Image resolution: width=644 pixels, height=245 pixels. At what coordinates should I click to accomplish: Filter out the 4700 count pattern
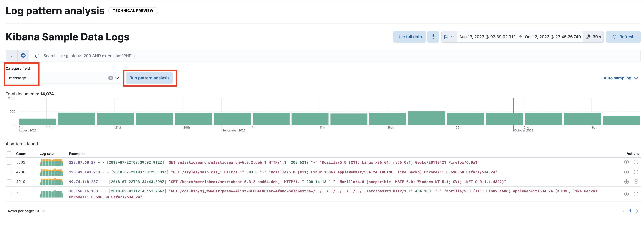636,172
